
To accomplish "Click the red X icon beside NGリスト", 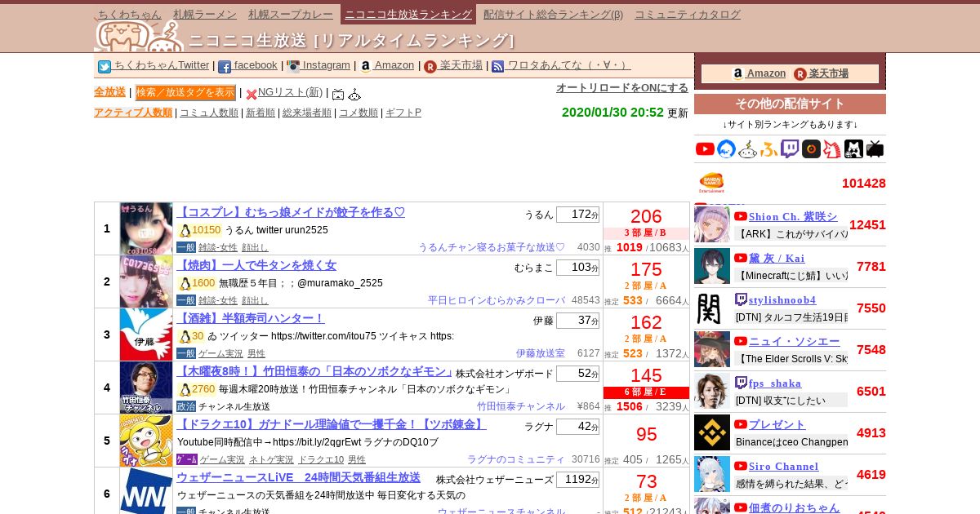I will click(x=252, y=95).
